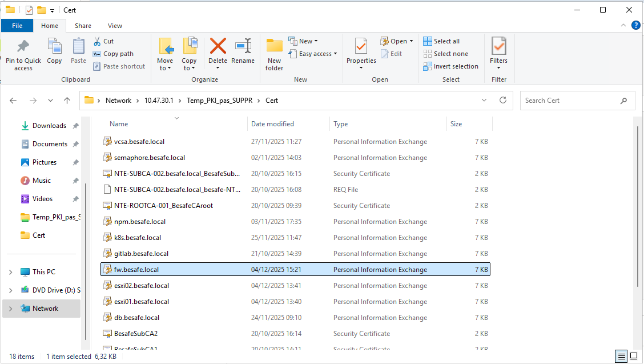Open recent locations dropdown chevron
The width and height of the screenshot is (644, 364).
click(x=50, y=101)
